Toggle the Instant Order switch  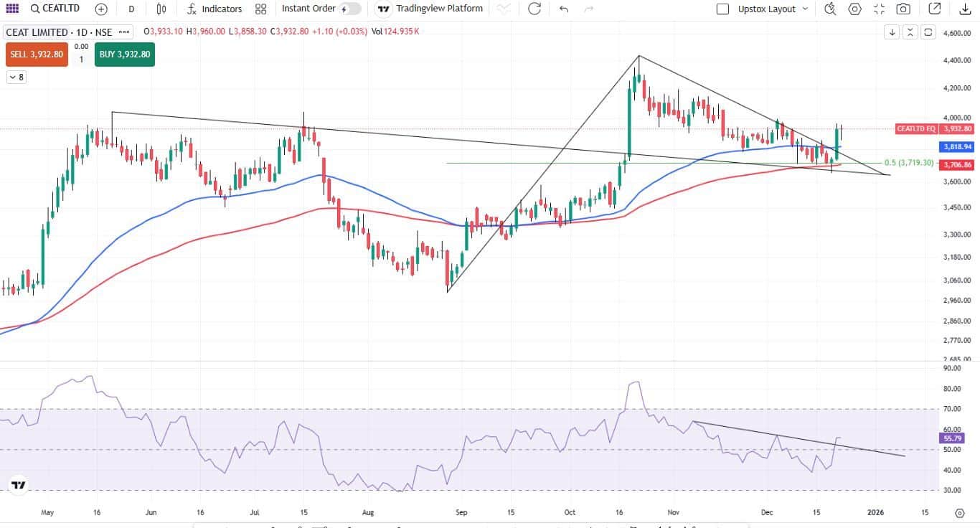click(350, 9)
